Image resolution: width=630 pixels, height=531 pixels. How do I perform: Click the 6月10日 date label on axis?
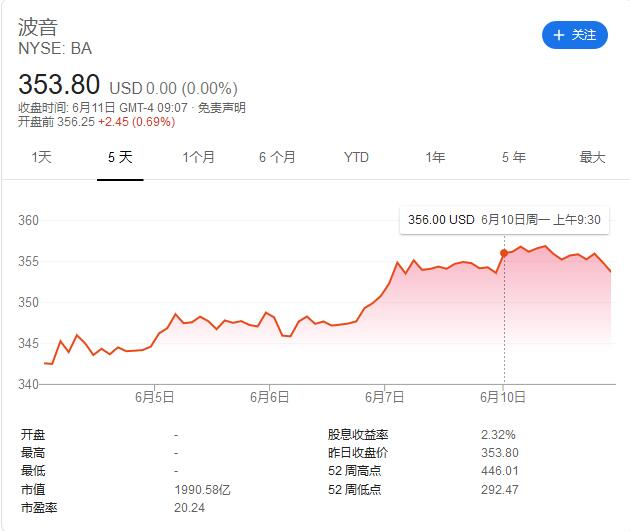pyautogui.click(x=504, y=397)
